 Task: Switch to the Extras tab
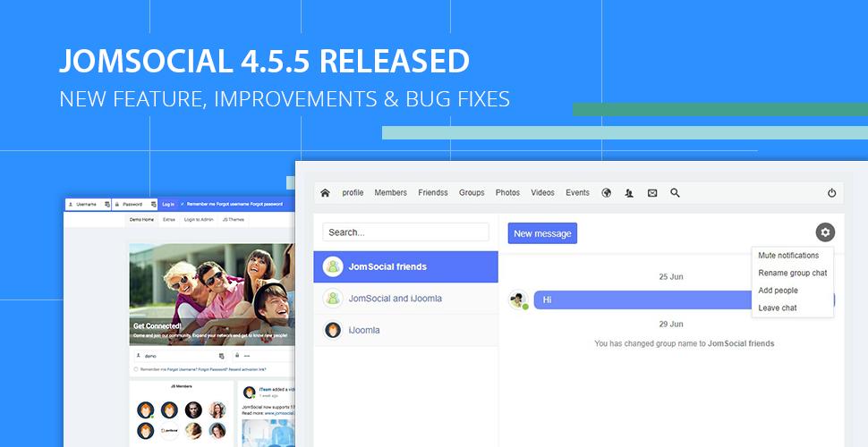[x=169, y=220]
